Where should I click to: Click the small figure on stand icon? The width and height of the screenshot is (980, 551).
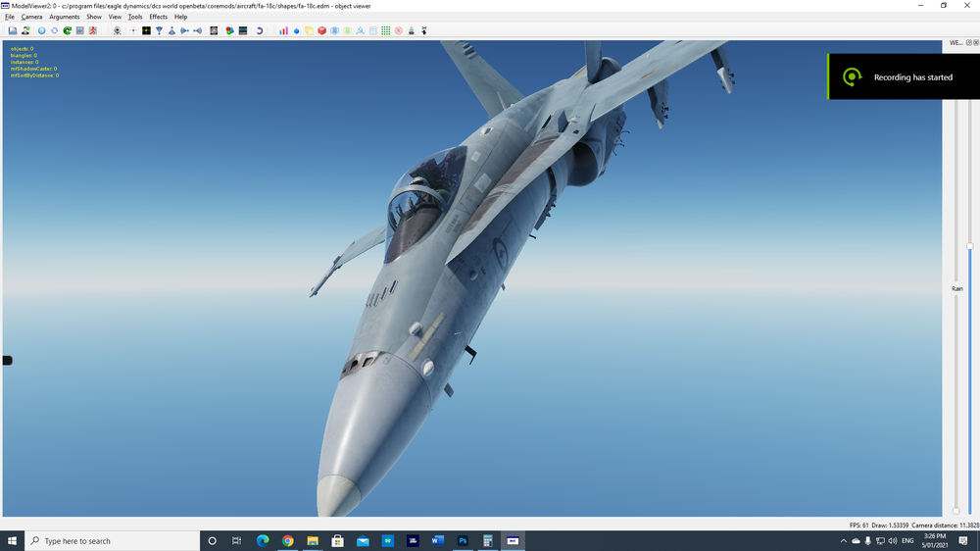(x=412, y=30)
